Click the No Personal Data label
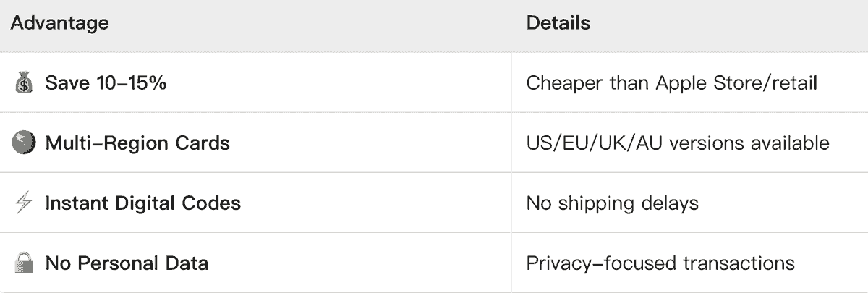Image resolution: width=868 pixels, height=293 pixels. pyautogui.click(x=127, y=263)
